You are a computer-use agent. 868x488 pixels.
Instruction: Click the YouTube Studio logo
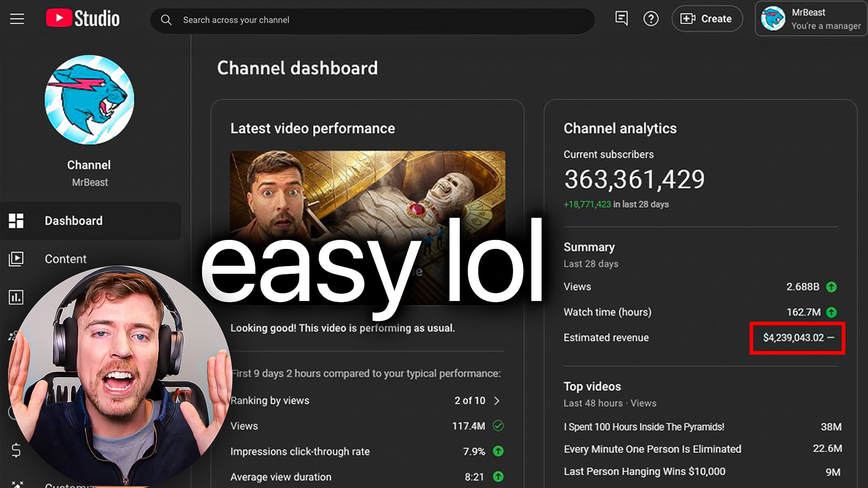point(83,19)
